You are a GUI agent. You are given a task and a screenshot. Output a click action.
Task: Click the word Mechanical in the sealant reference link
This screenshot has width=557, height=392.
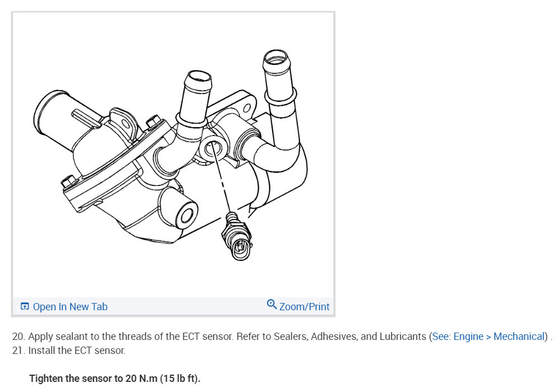[519, 336]
